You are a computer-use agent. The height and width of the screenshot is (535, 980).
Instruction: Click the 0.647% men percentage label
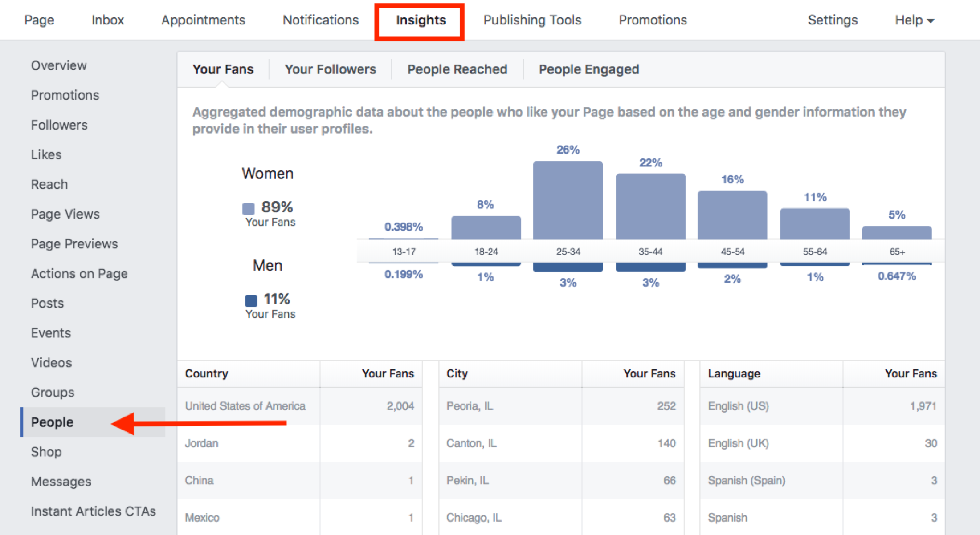(x=897, y=276)
